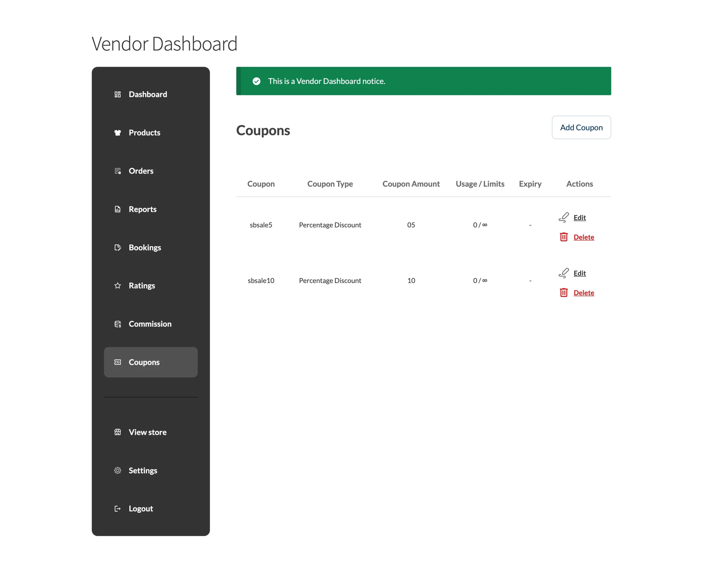The width and height of the screenshot is (703, 588).
Task: Click the Products shirt icon
Action: [x=118, y=133]
